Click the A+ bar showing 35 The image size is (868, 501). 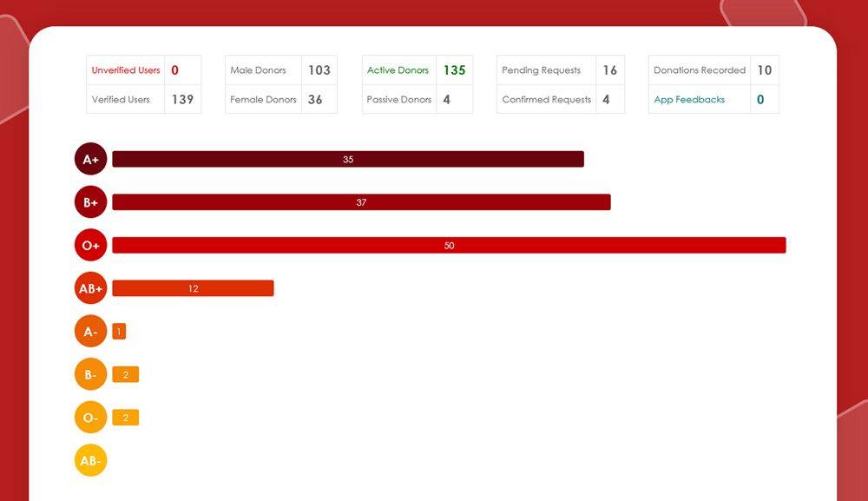(x=348, y=160)
